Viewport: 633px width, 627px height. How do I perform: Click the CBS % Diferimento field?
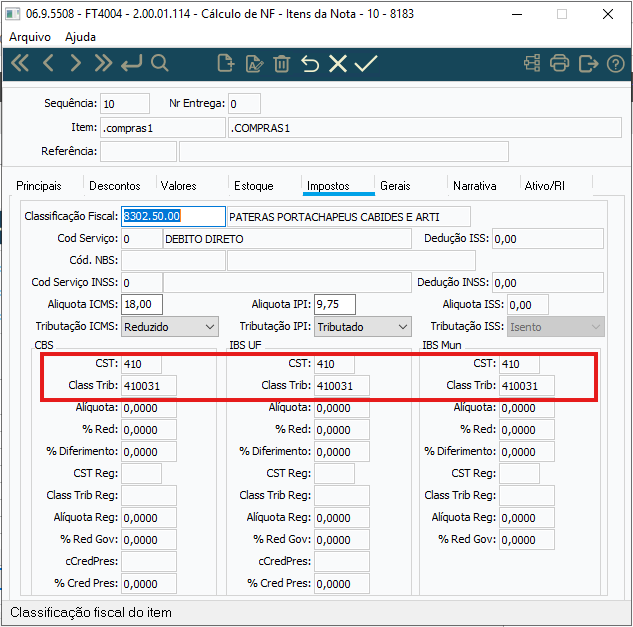(x=149, y=452)
